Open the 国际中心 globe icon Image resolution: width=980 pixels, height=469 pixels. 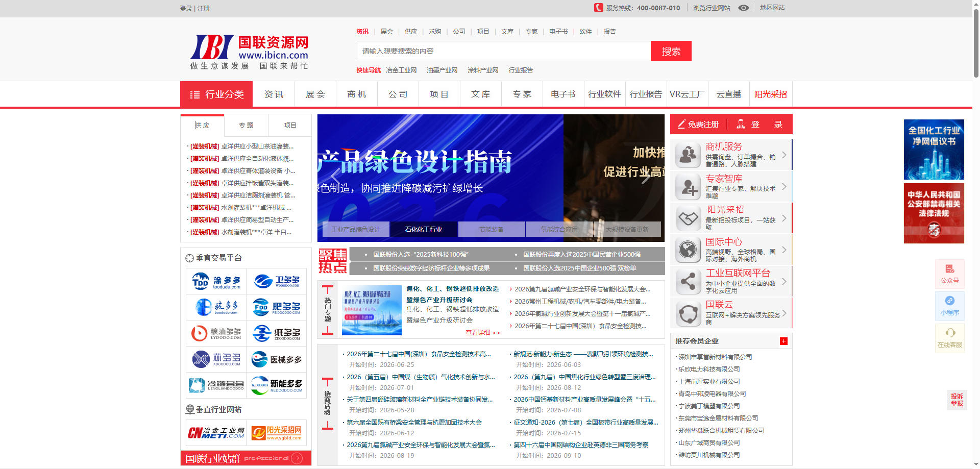click(x=688, y=250)
